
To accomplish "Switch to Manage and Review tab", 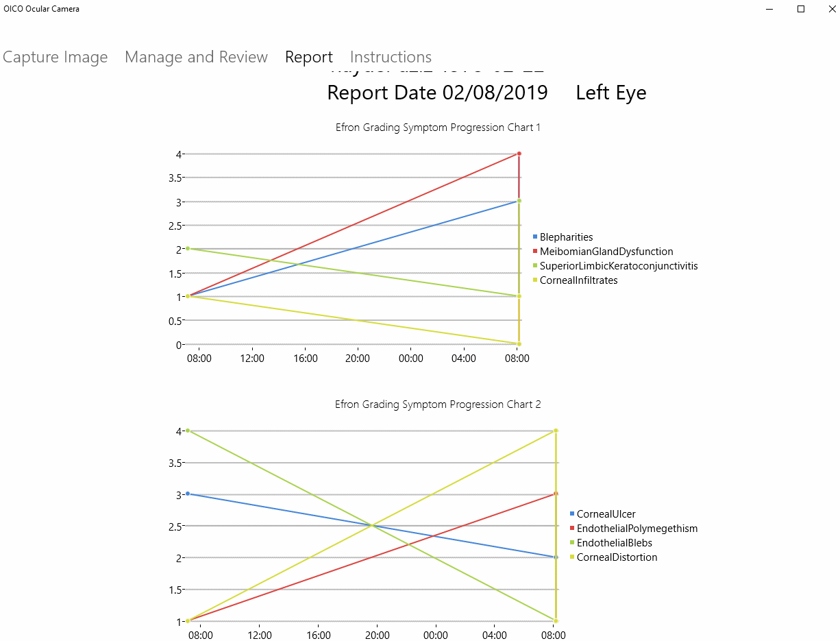I will 196,57.
